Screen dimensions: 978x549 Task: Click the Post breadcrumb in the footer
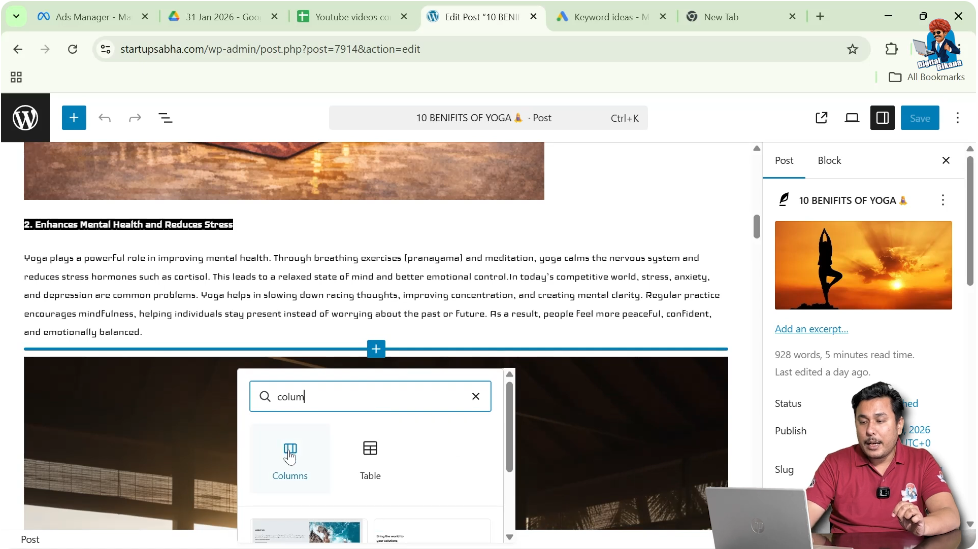click(x=30, y=540)
